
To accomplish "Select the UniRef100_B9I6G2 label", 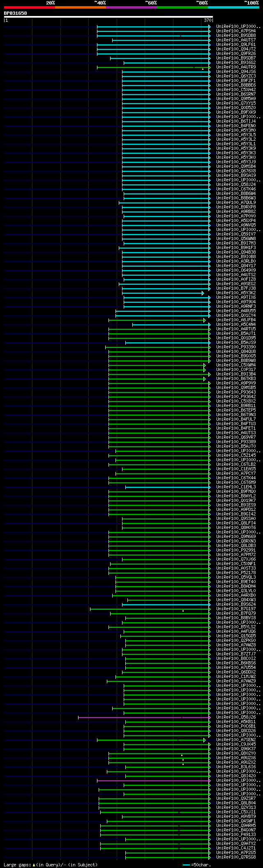I will click(x=236, y=62).
